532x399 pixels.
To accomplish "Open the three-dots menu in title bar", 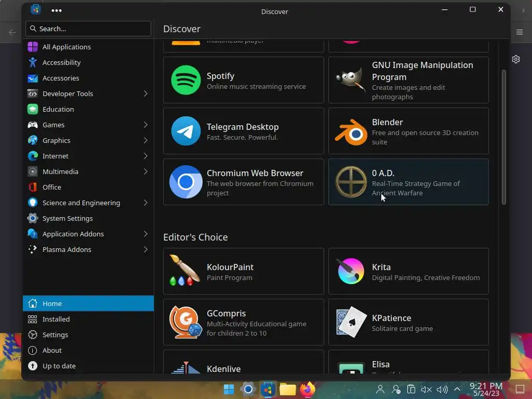I will coord(56,10).
